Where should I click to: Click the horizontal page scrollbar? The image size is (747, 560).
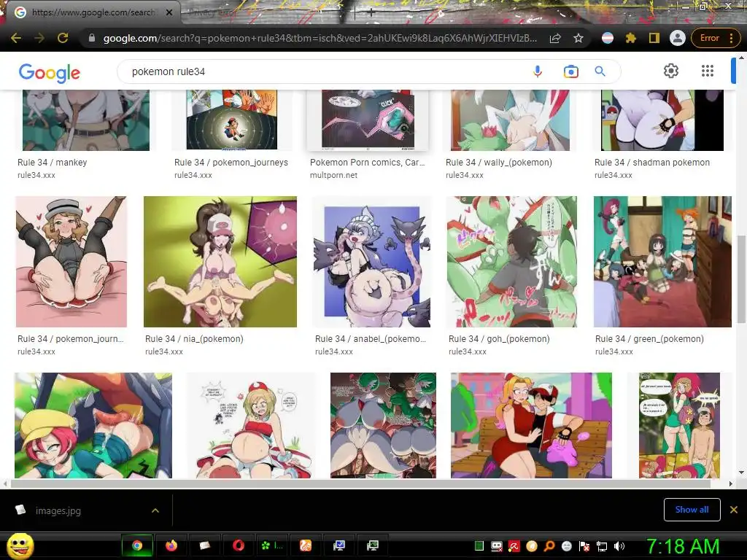coord(360,484)
